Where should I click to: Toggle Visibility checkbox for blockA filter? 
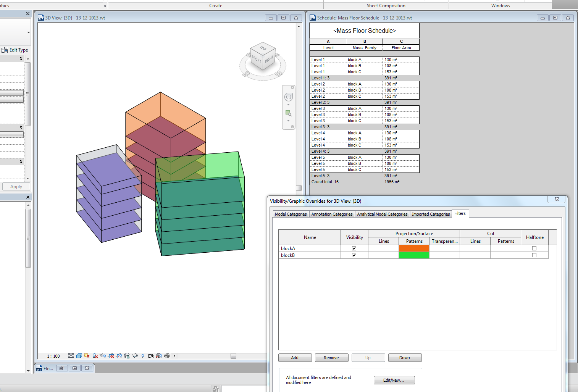point(354,248)
